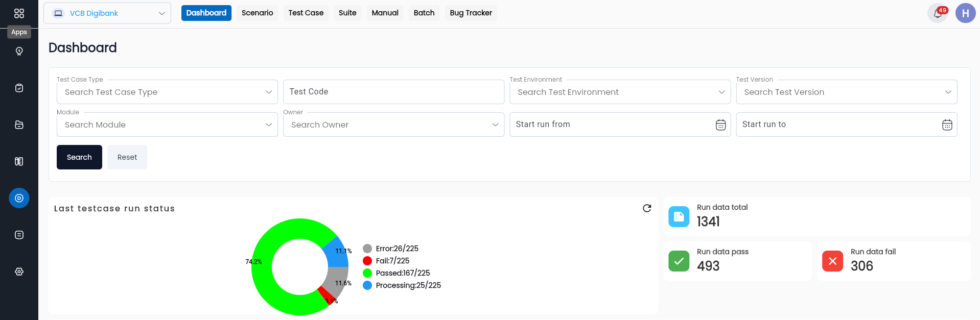Viewport: 980px width, 320px height.
Task: Click the Search button
Action: (79, 157)
